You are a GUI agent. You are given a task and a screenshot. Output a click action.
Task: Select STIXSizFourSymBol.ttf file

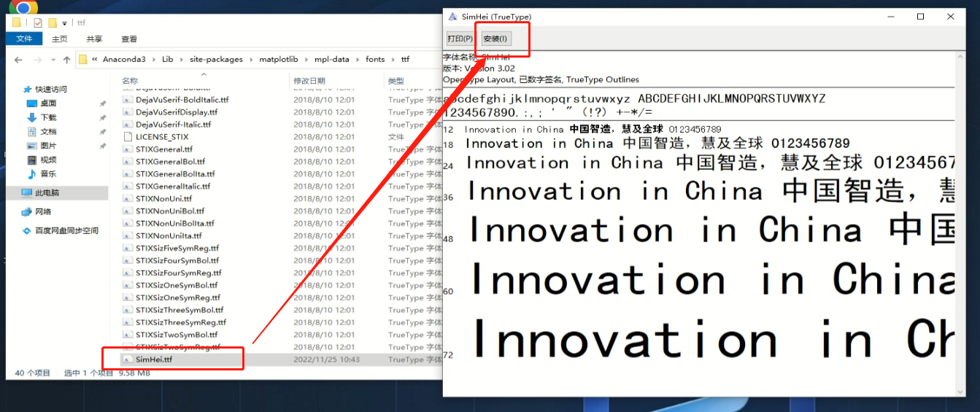click(x=177, y=260)
